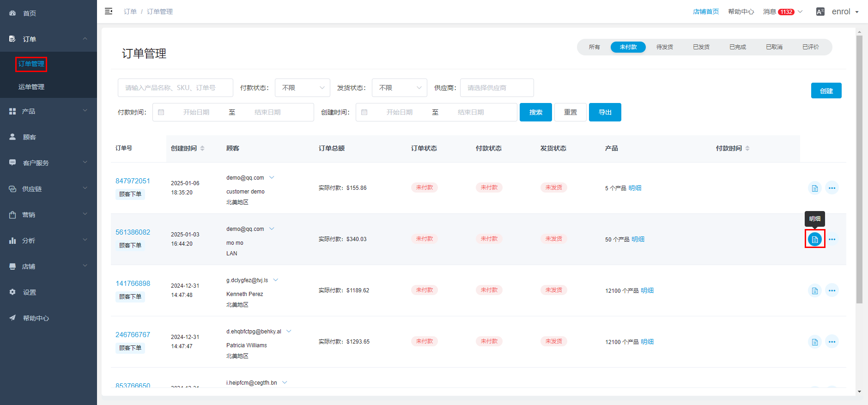Click the 店铺 store icon in sidebar
Screen dimensions: 868x405
[x=12, y=266]
